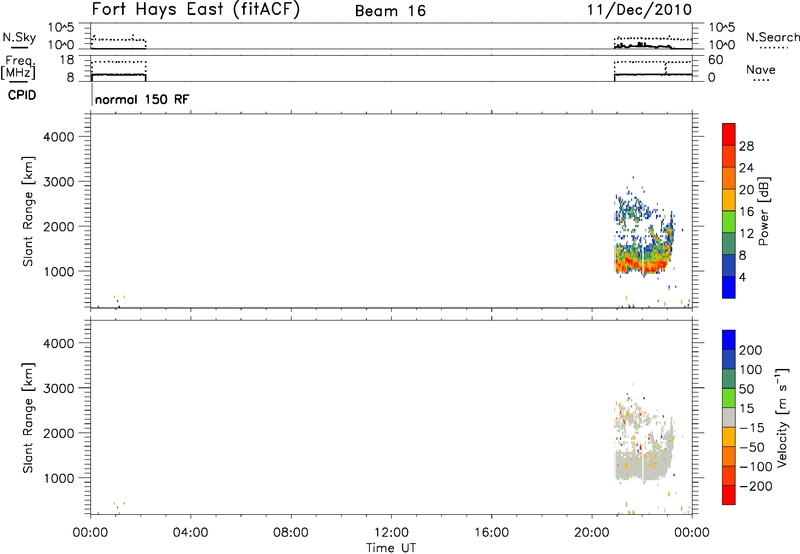This screenshot has width=800, height=554.
Task: Click the "12:00" time tick label
Action: click(x=391, y=533)
